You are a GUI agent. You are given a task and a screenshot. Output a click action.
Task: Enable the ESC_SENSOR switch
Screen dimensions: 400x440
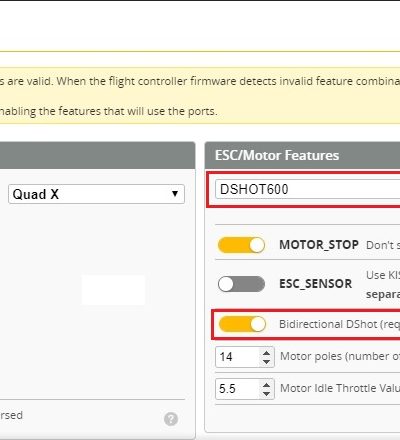[241, 284]
